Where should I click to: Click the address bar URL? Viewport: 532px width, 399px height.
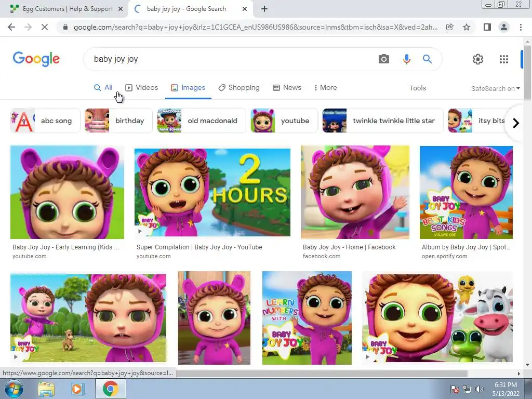(x=255, y=27)
